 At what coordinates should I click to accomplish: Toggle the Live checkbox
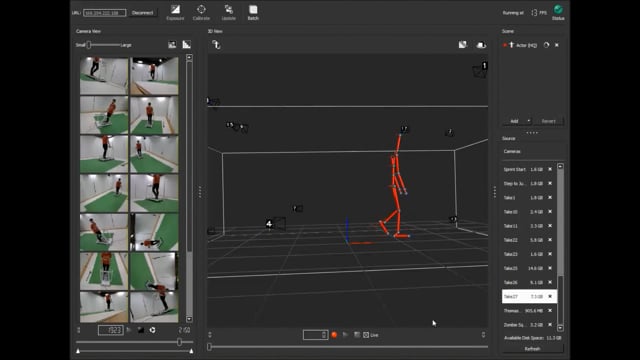366,335
